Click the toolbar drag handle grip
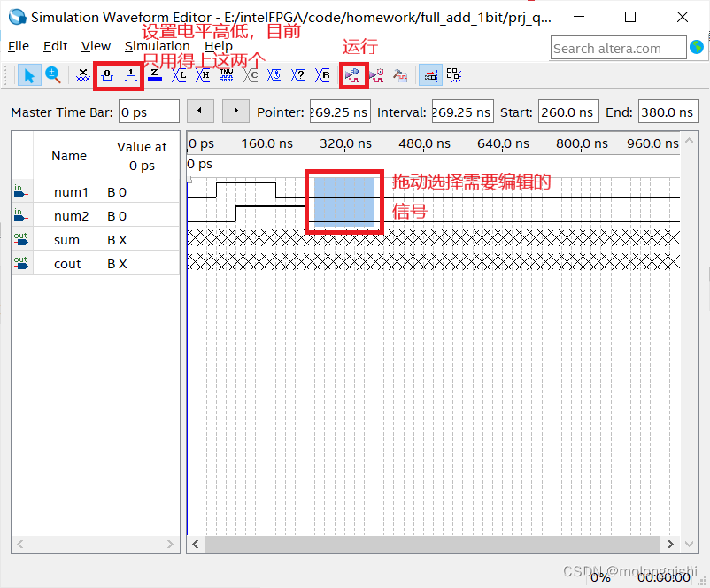Viewport: 710px width, 588px height. pos(6,75)
